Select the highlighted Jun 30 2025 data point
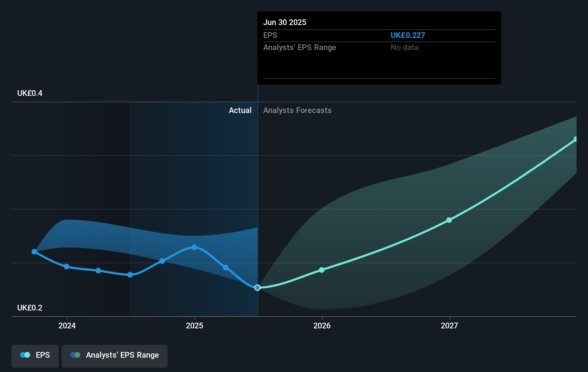Screen dimensions: 588x372 tap(257, 287)
